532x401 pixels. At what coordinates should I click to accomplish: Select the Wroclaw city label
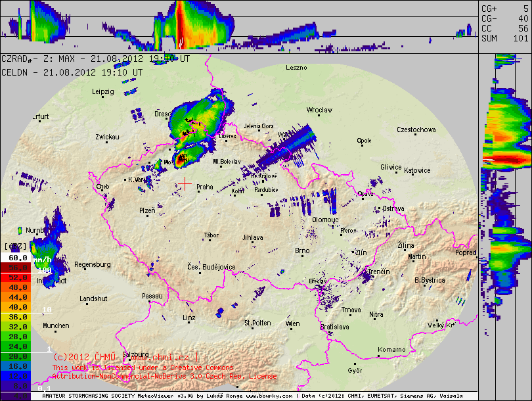pos(319,110)
